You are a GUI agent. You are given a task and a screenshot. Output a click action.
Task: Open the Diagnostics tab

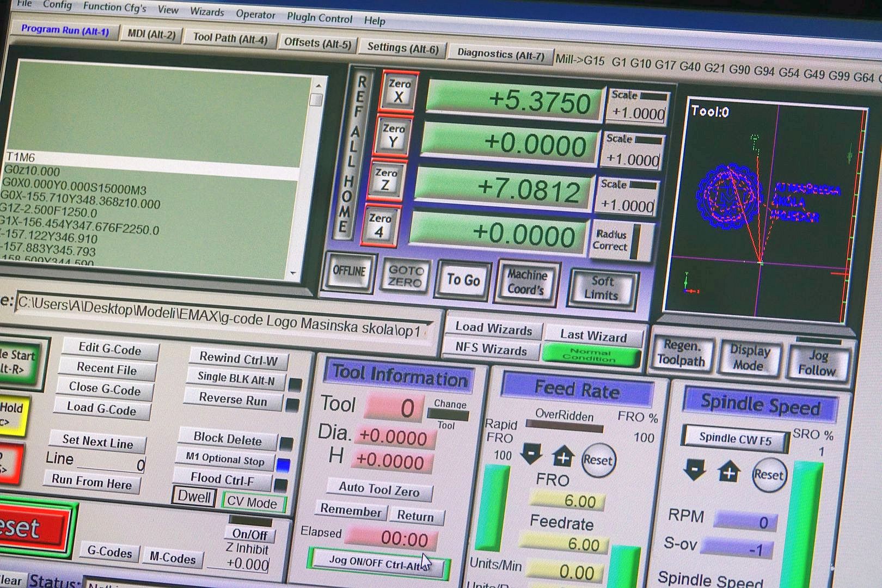[x=500, y=53]
